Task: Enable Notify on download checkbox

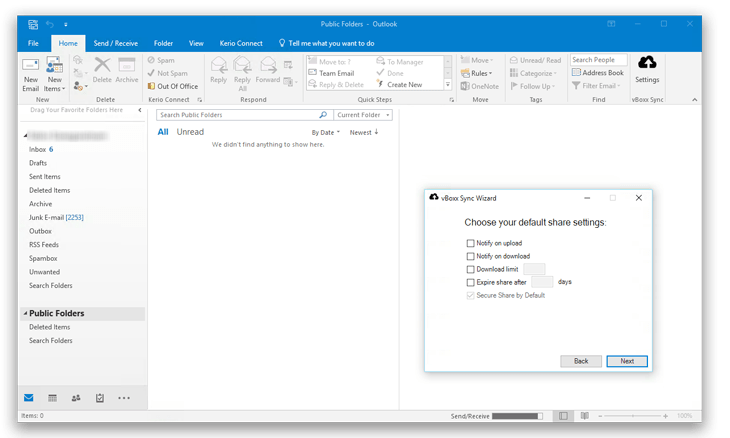Action: point(471,256)
